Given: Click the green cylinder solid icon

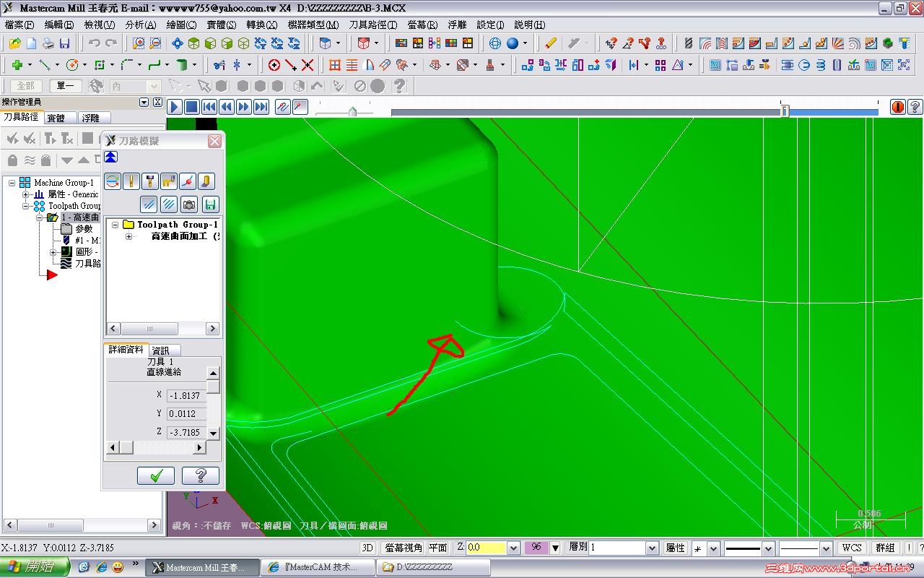Looking at the screenshot, I should pos(181,65).
